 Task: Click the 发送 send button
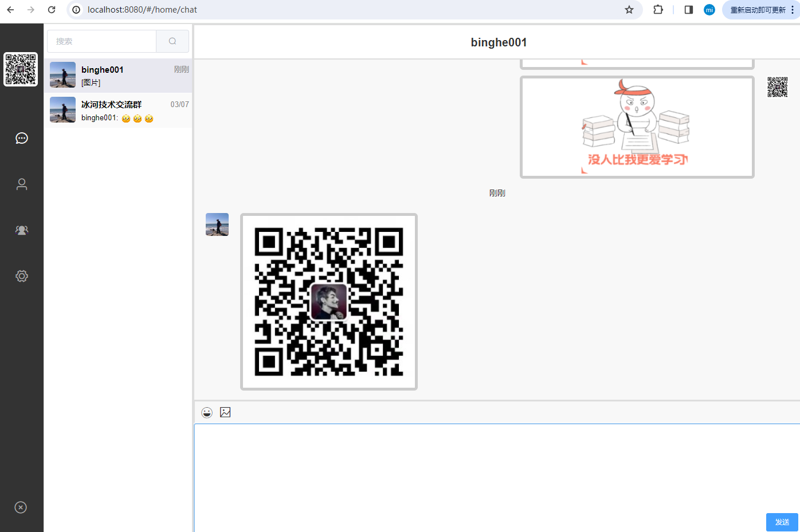click(782, 522)
